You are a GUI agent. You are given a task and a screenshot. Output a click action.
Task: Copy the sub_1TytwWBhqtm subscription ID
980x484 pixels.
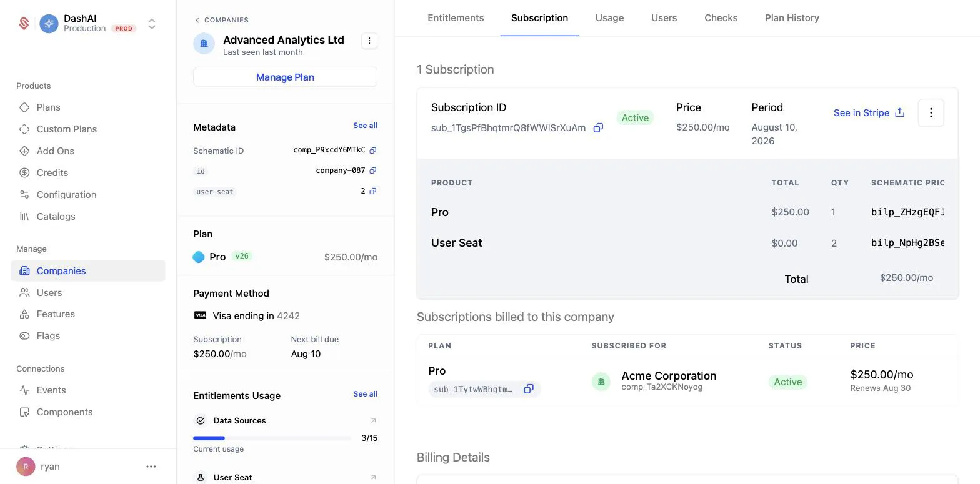(529, 389)
